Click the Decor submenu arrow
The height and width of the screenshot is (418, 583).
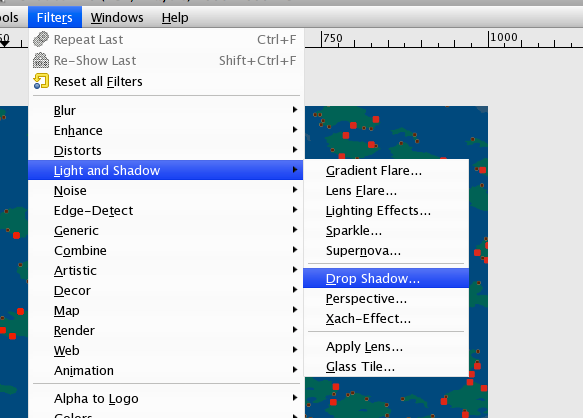(x=295, y=290)
